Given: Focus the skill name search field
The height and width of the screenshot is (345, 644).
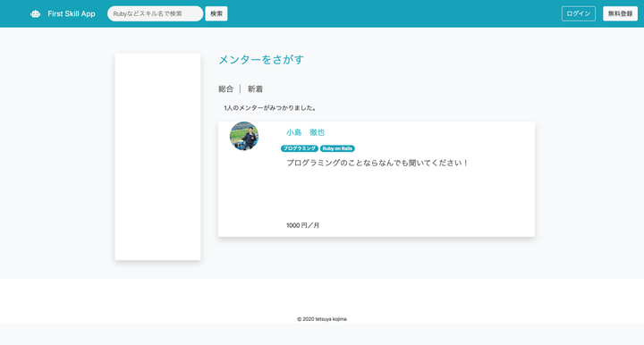Looking at the screenshot, I should coord(156,13).
